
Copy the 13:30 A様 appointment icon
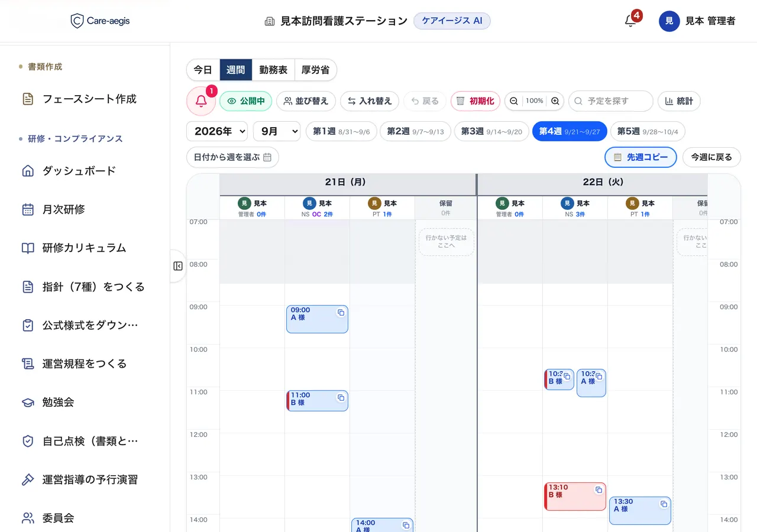(x=664, y=504)
